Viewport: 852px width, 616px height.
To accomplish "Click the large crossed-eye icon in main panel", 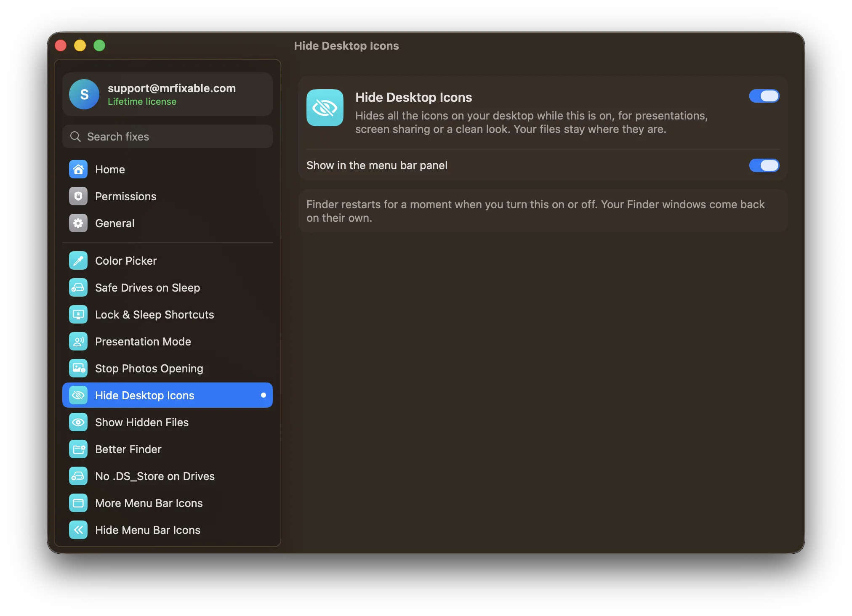I will [325, 108].
